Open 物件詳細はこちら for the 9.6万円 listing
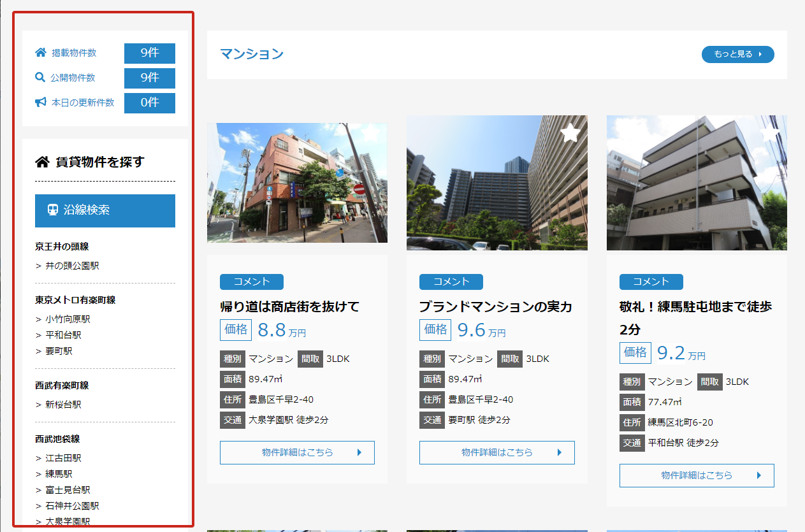Screen dimensions: 805x532 click(x=497, y=452)
